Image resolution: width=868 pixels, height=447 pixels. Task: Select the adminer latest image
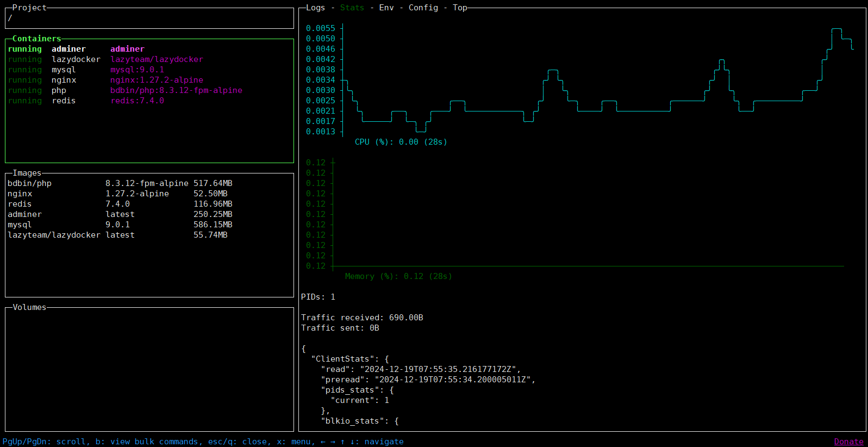click(x=149, y=214)
